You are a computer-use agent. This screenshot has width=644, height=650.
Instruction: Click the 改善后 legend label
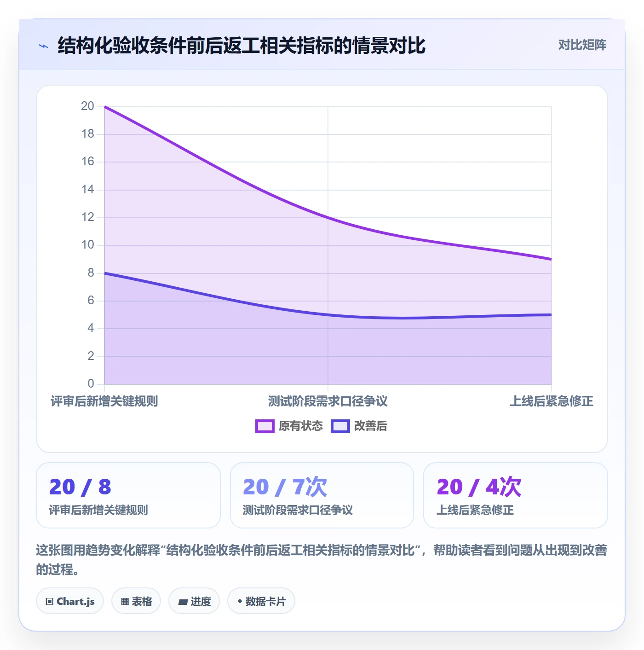click(370, 426)
